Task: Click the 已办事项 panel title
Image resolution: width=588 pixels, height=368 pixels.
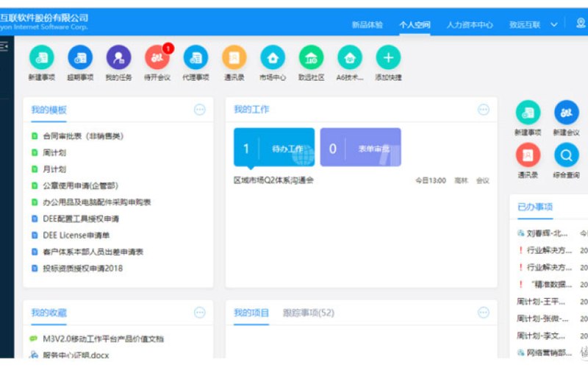Action: pyautogui.click(x=535, y=207)
